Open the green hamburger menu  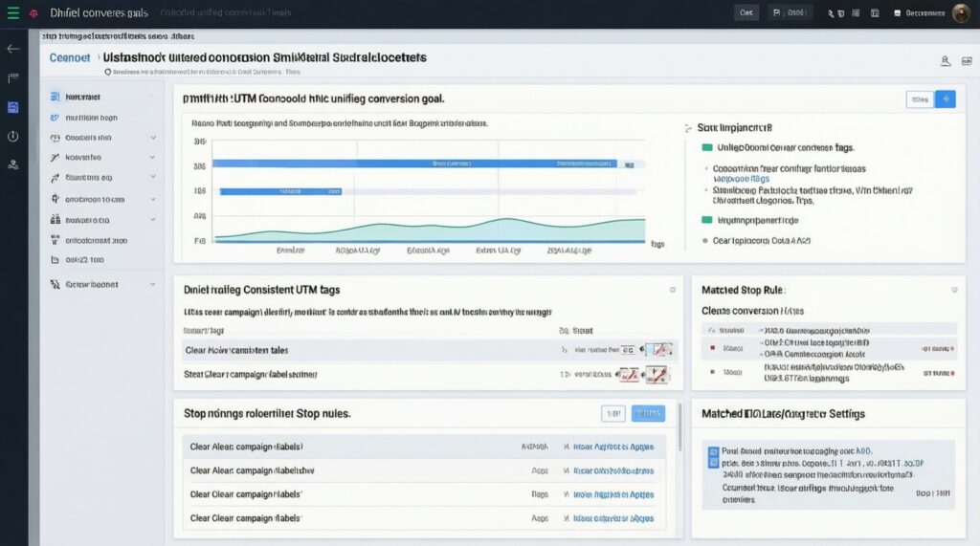point(12,13)
